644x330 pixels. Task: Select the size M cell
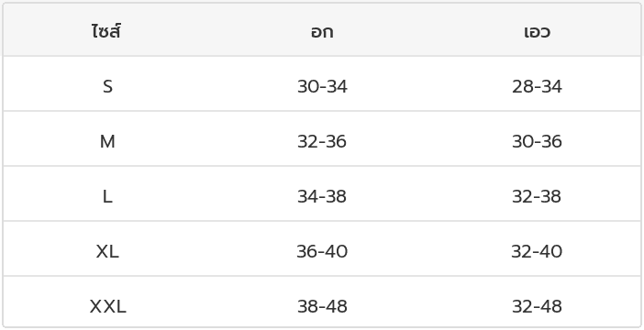point(107,141)
